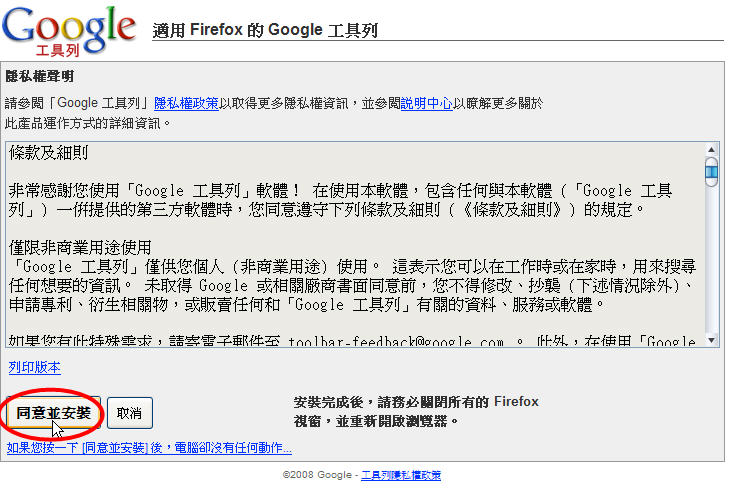Open the 列印版本 link
Image resolution: width=730 pixels, height=488 pixels.
[x=34, y=367]
